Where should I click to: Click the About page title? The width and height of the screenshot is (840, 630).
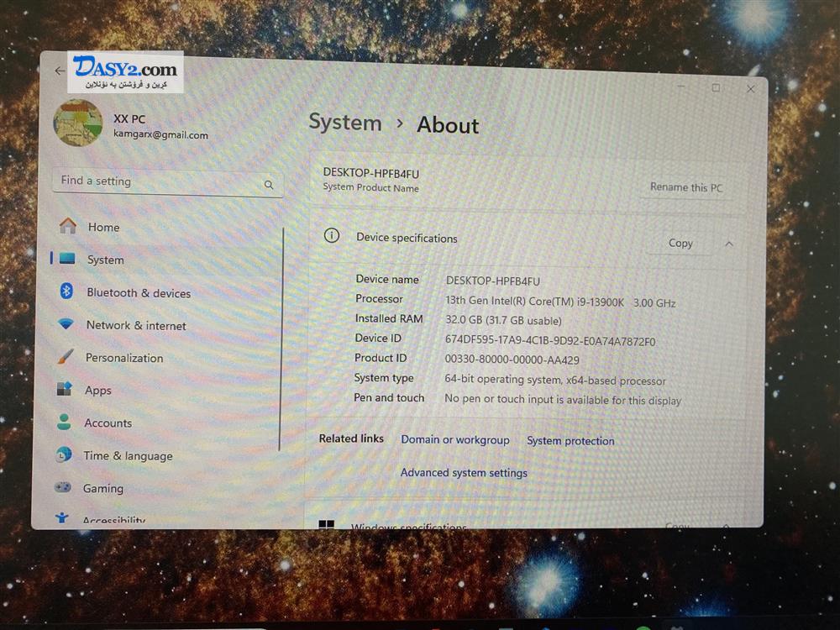[448, 125]
